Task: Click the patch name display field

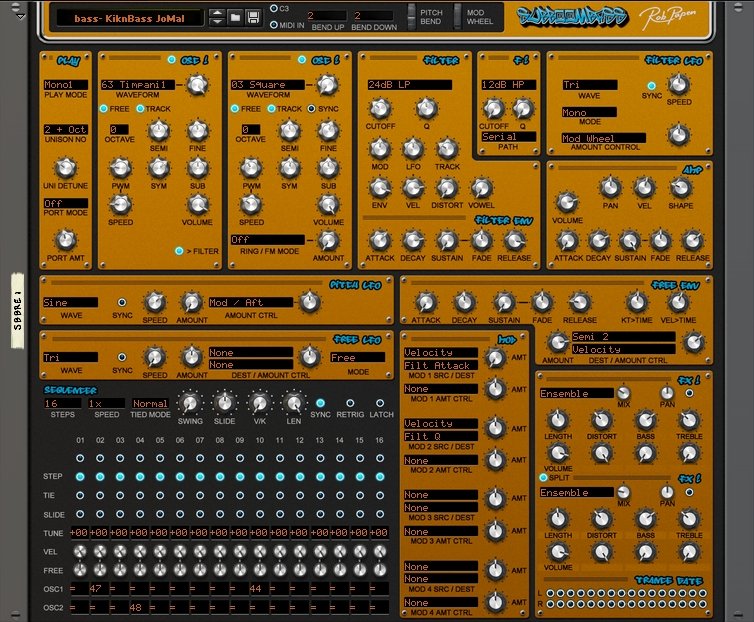Action: (130, 17)
